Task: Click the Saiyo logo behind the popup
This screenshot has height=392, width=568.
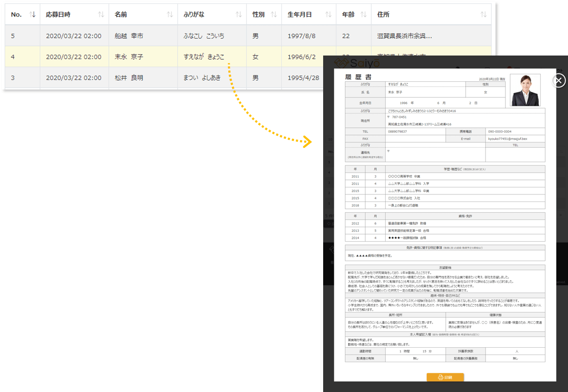Action: 357,63
